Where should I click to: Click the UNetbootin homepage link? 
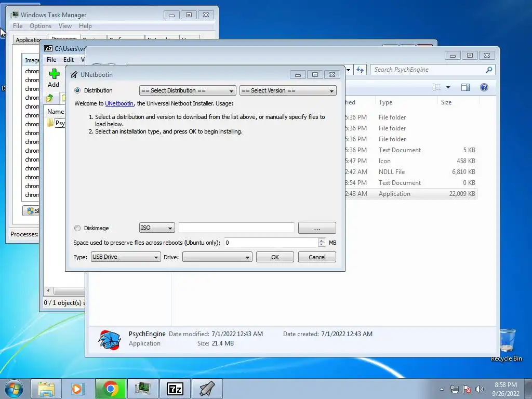[x=119, y=103]
